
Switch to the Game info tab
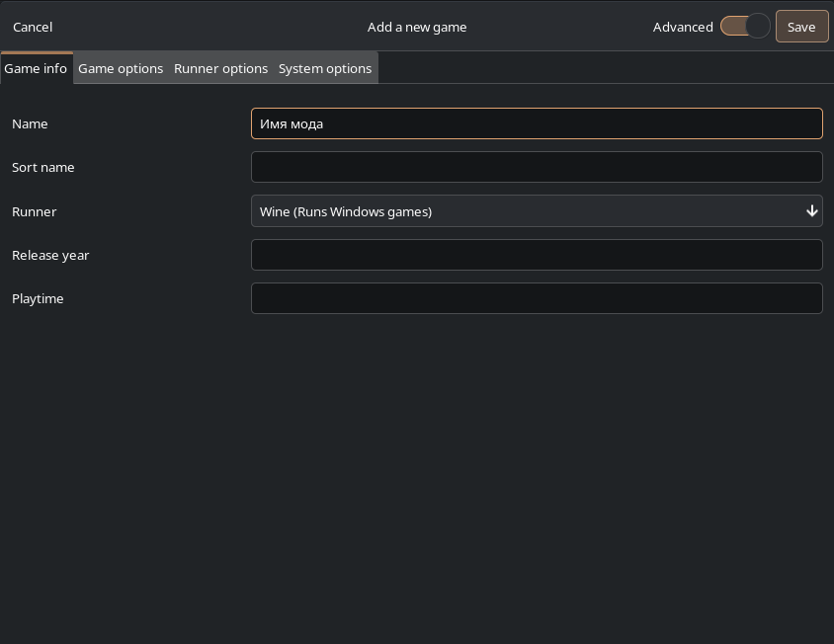click(36, 68)
